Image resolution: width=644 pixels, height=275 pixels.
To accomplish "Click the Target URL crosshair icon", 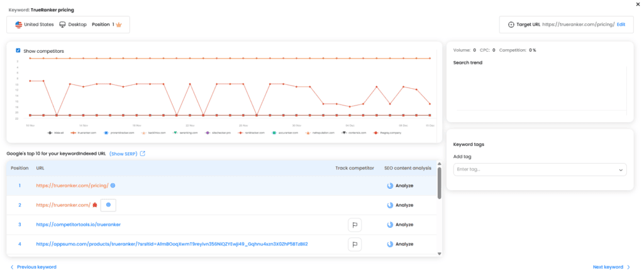I will click(511, 25).
